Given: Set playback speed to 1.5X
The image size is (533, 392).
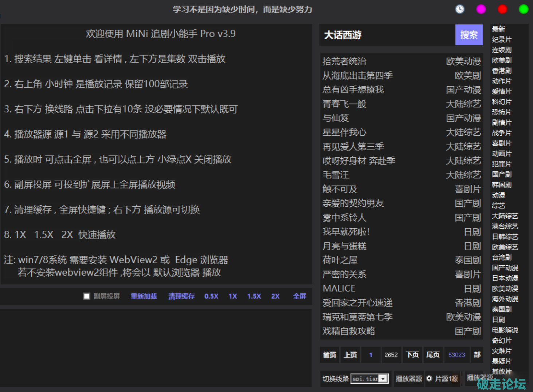Looking at the screenshot, I should coord(254,296).
